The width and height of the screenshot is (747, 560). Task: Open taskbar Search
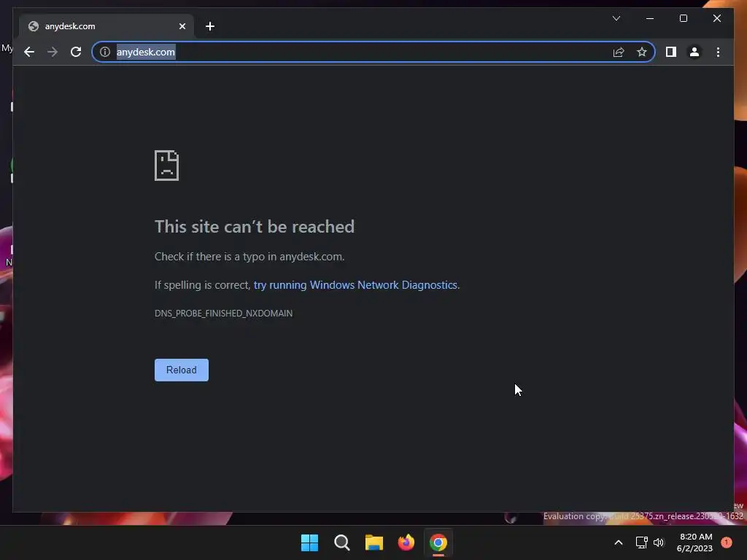341,542
